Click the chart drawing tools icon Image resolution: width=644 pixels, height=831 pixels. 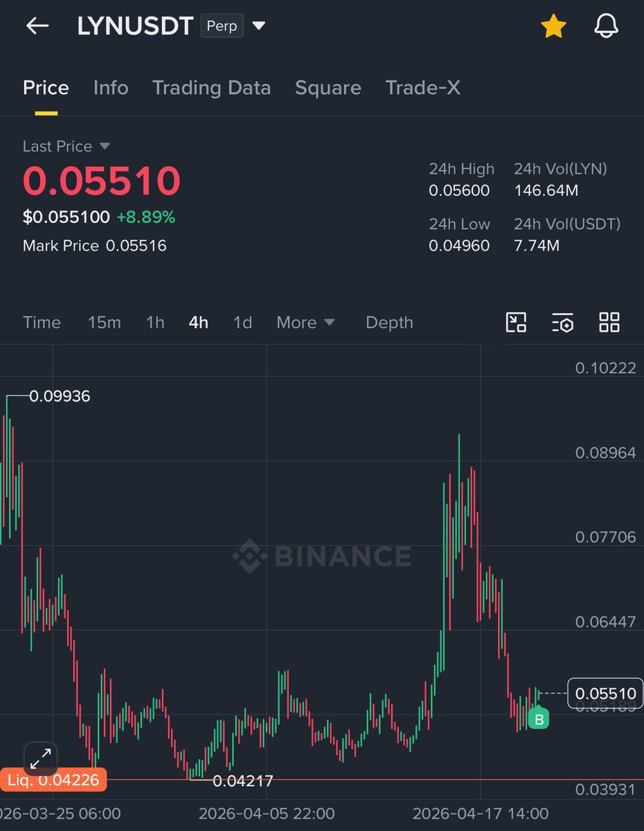click(517, 322)
